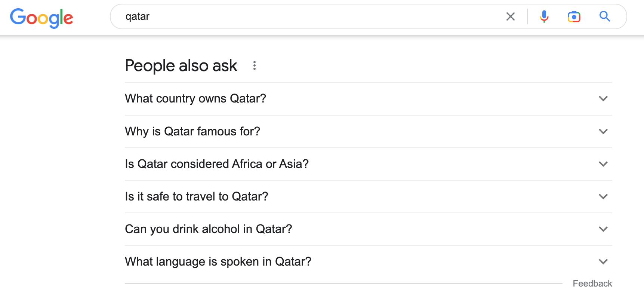Open search by image camera icon

tap(574, 16)
